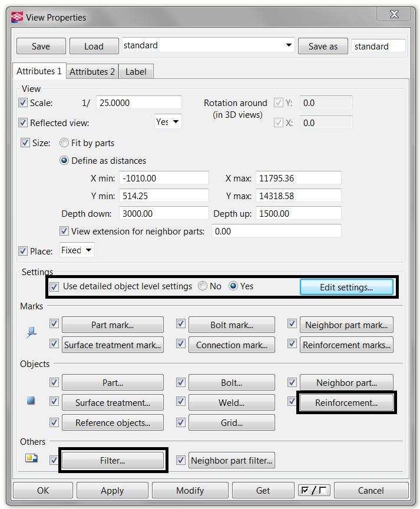Toggle View extension for neighbor parts checkbox
420x509 pixels.
[x=64, y=231]
